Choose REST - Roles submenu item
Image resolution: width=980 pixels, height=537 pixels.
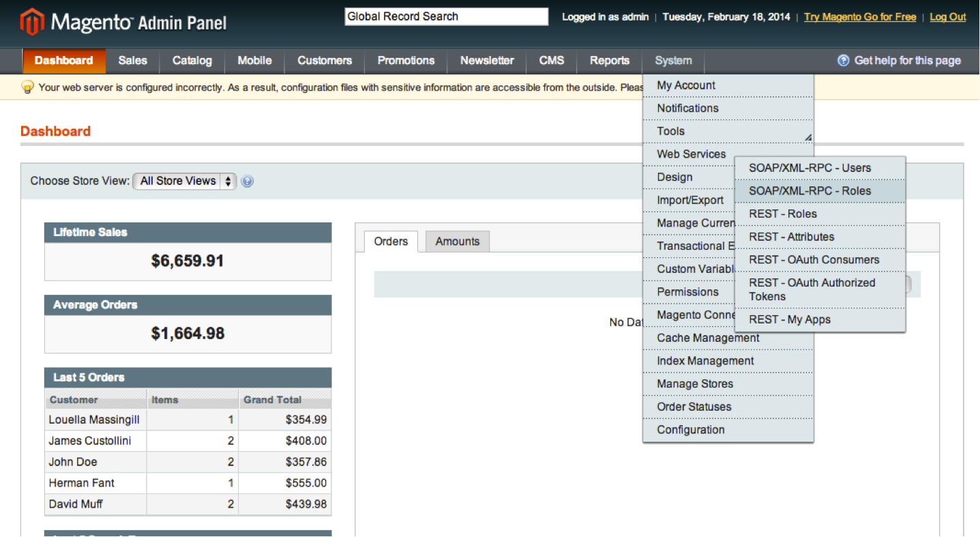coord(820,214)
